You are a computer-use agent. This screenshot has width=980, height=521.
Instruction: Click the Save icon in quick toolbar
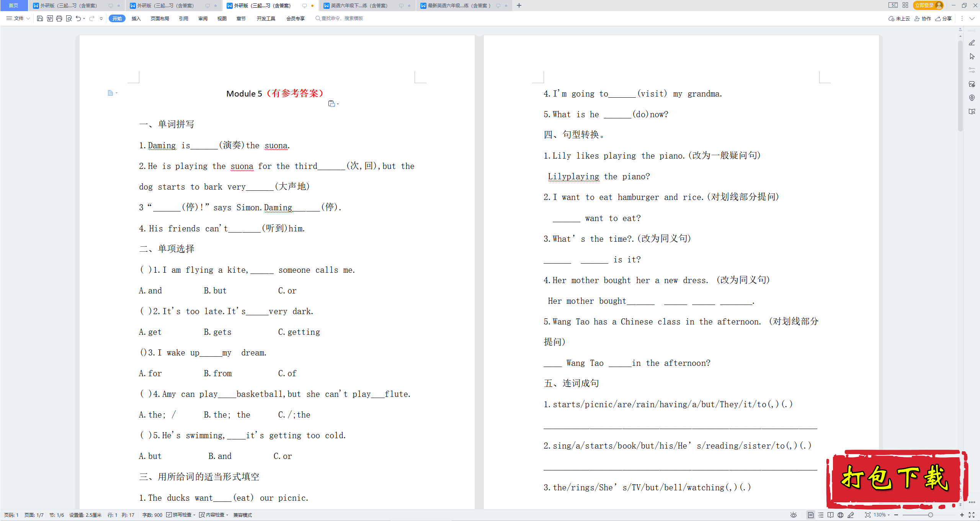click(x=40, y=18)
